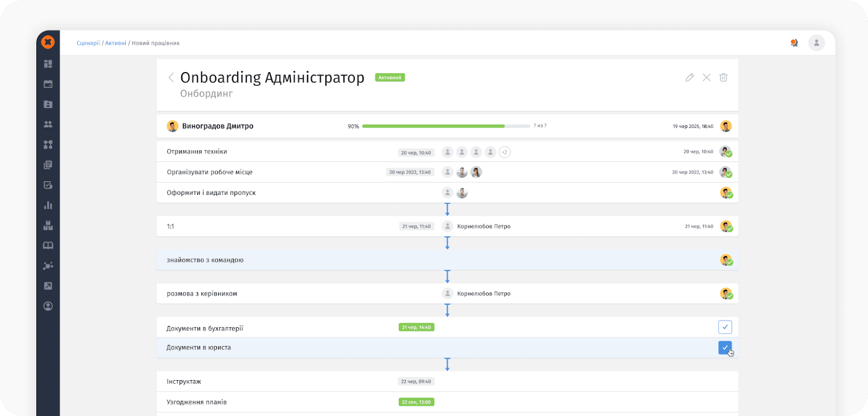Open the calendar icon in sidebar
The height and width of the screenshot is (416, 868).
(x=48, y=84)
